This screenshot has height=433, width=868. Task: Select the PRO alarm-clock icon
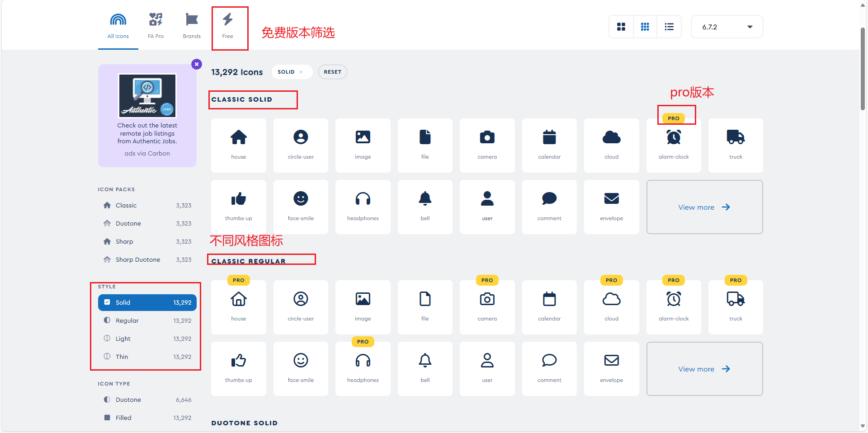(674, 145)
